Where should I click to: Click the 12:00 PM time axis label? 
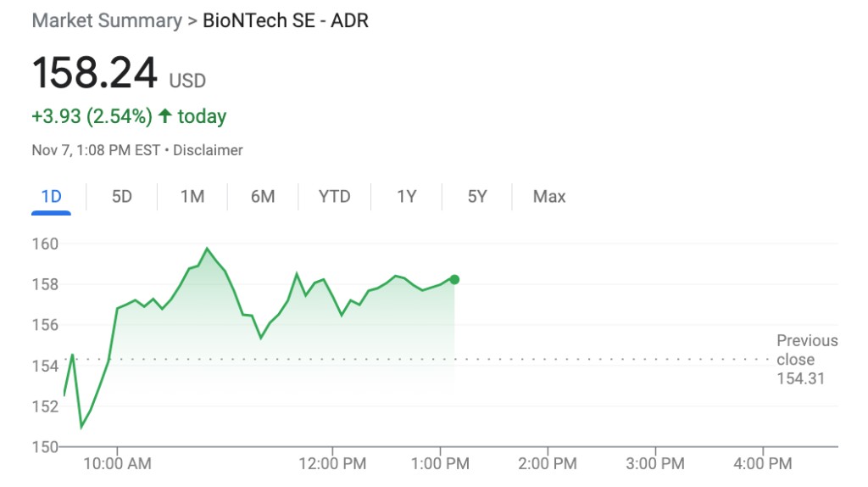point(332,463)
